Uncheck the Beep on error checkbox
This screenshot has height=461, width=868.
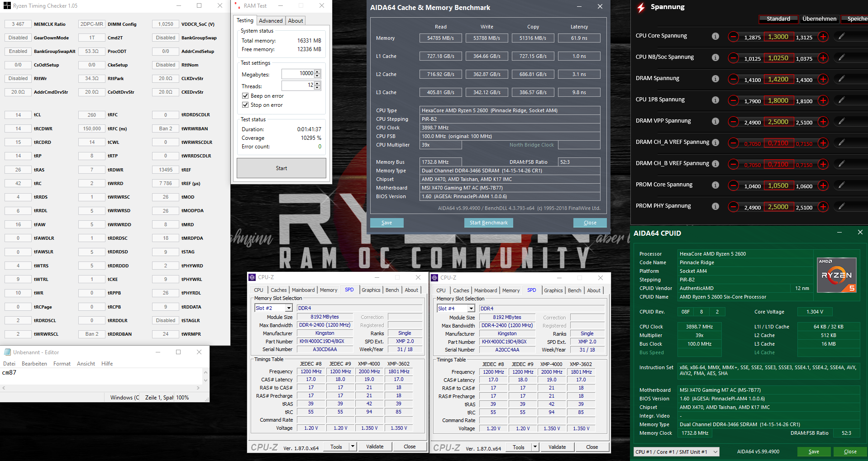[245, 96]
